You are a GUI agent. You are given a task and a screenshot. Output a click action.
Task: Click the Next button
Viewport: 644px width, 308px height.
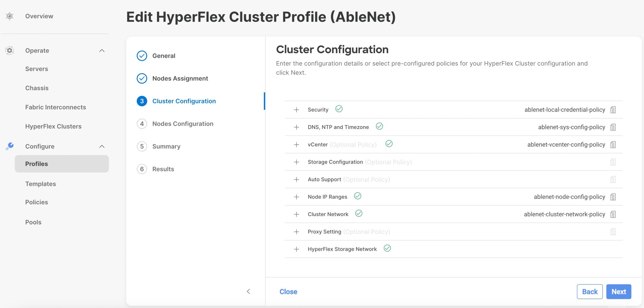click(x=618, y=291)
